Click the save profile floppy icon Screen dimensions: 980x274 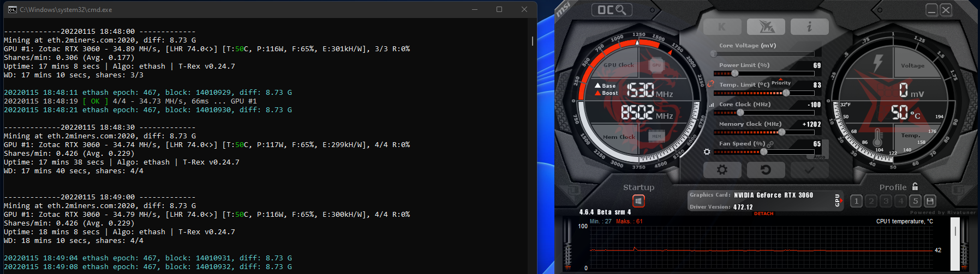point(930,201)
